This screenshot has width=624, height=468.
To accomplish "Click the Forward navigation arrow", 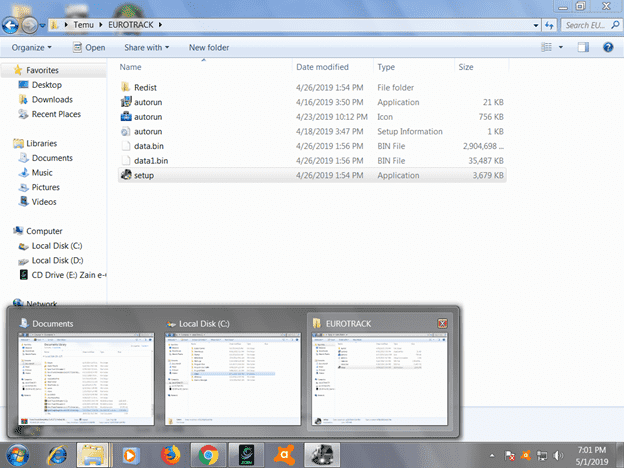I will (x=29, y=25).
